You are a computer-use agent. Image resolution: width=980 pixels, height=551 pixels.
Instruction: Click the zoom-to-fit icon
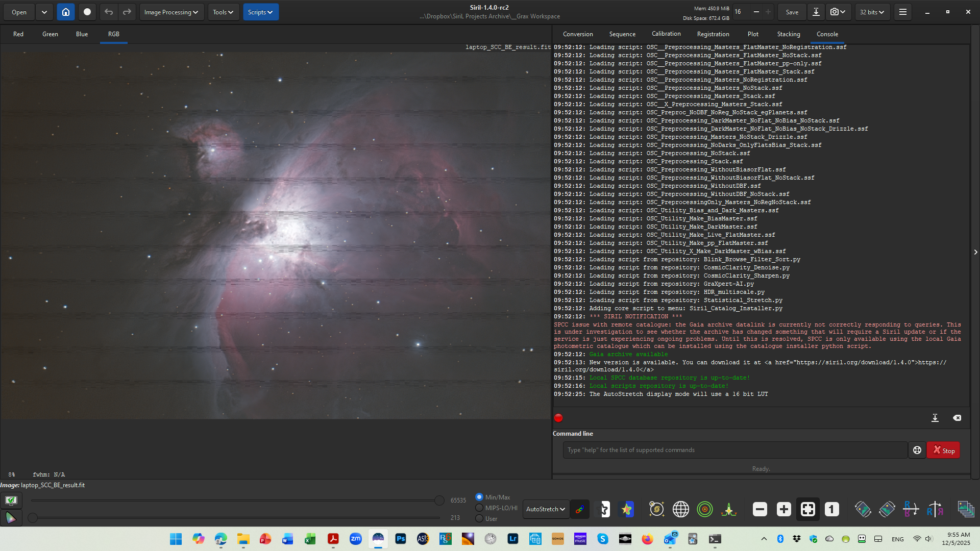[807, 509]
